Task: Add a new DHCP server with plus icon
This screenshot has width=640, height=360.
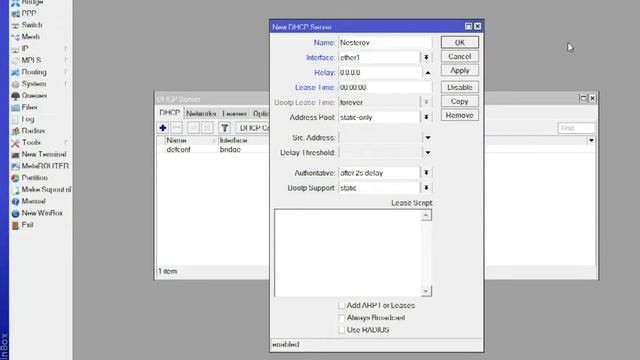Action: coord(163,128)
